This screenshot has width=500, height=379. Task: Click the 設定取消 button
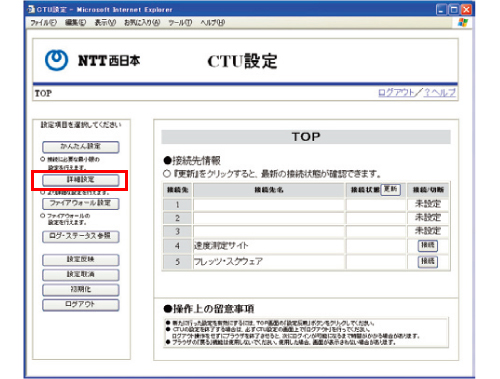81,275
